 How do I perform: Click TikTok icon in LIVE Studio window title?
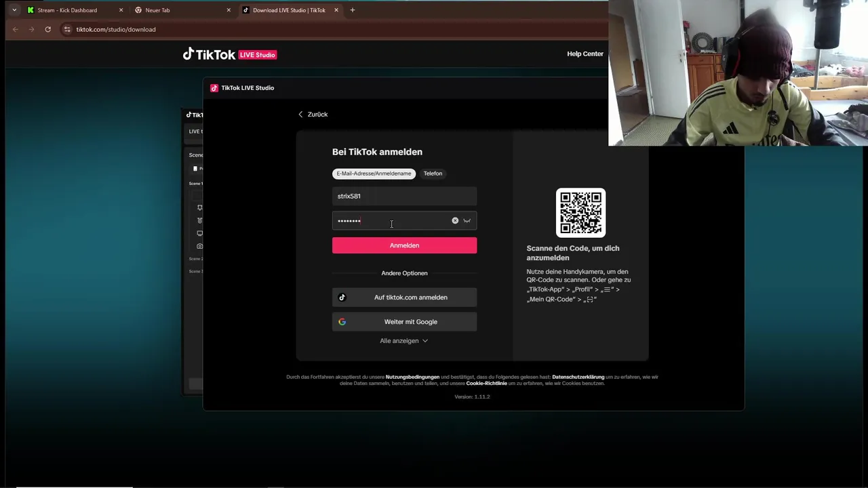pos(214,88)
